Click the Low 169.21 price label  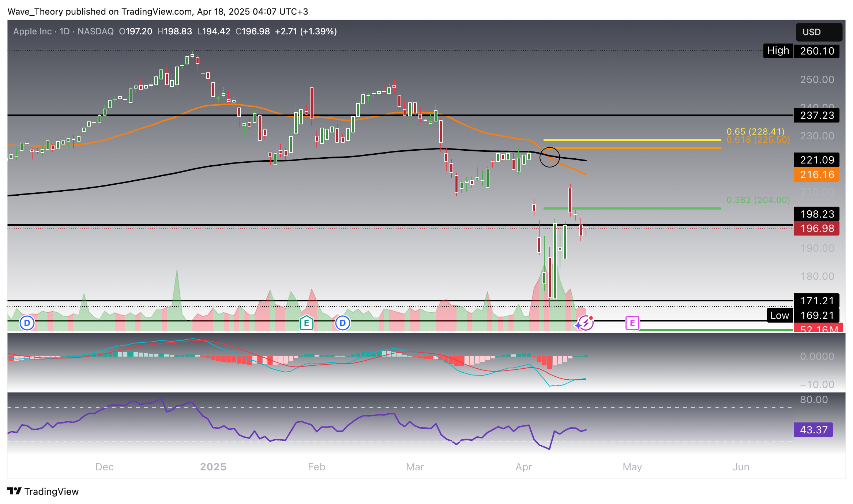click(803, 315)
